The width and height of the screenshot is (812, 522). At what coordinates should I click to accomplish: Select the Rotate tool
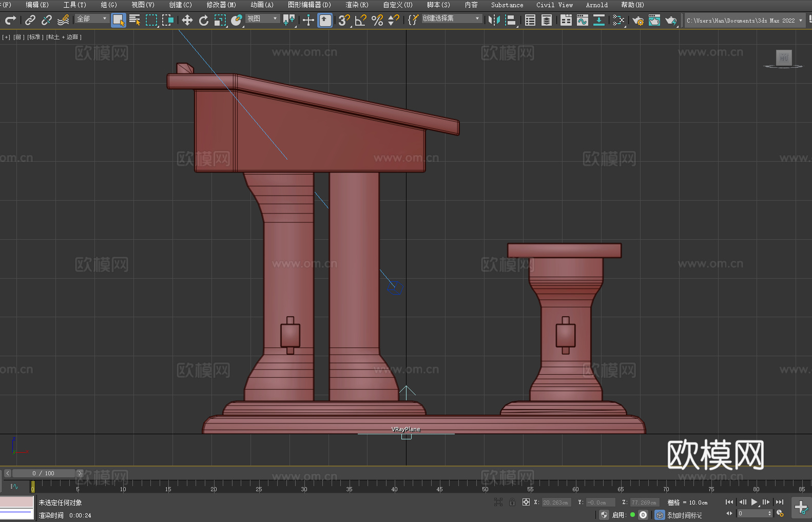coord(204,20)
